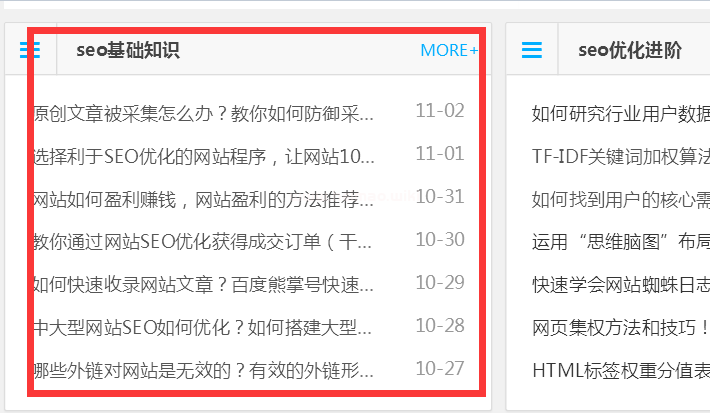The image size is (710, 413).
Task: Open article 如何研究行业用户数据
Action: tap(620, 113)
